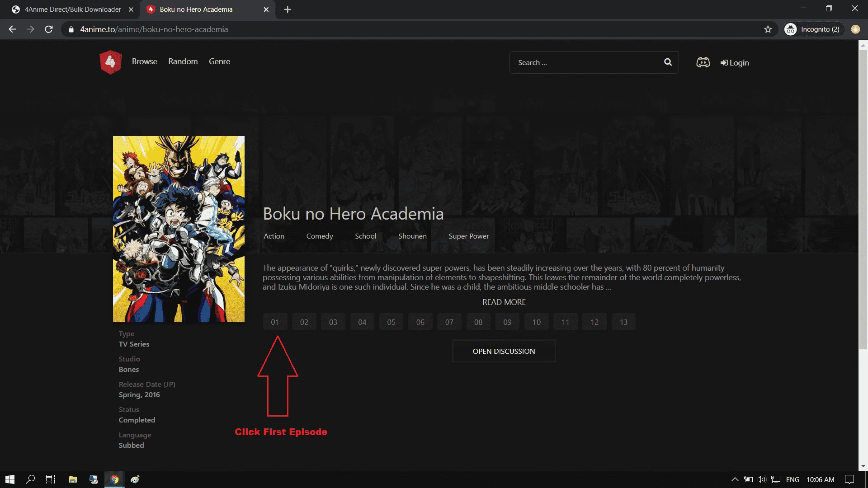The width and height of the screenshot is (868, 488).
Task: Open Windows taskbar search
Action: pos(30,479)
